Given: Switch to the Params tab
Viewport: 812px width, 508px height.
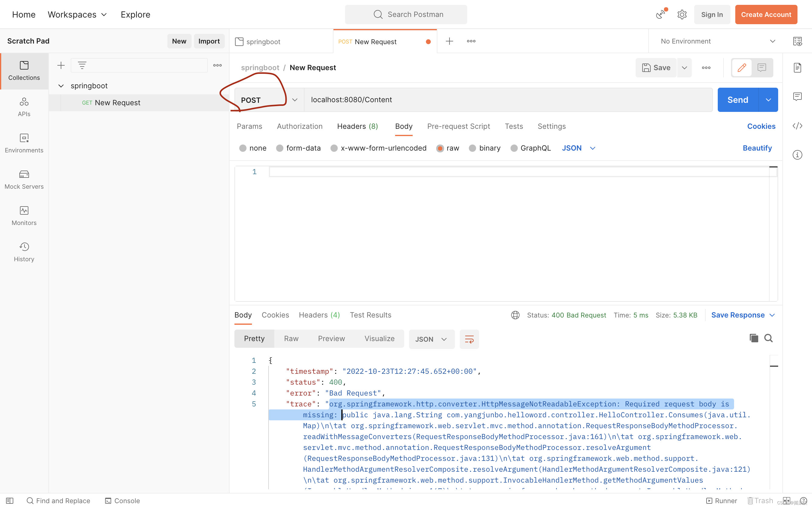Looking at the screenshot, I should (x=249, y=126).
